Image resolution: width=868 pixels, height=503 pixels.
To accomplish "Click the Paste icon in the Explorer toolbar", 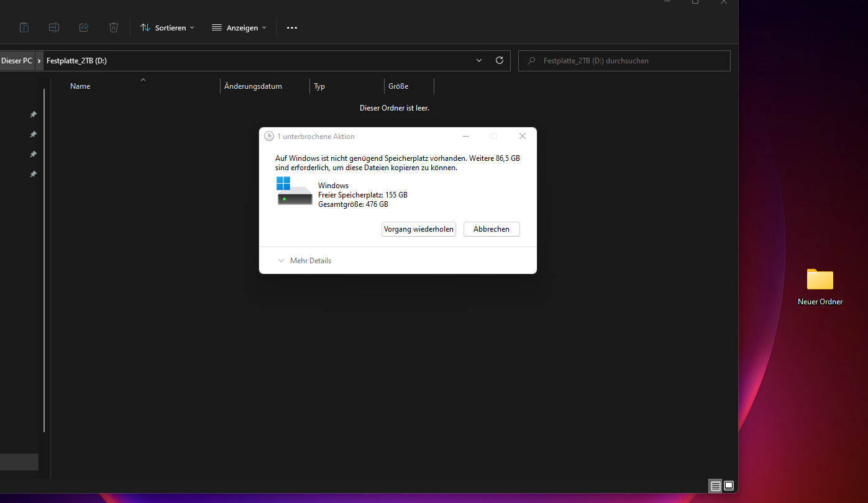I will point(24,27).
